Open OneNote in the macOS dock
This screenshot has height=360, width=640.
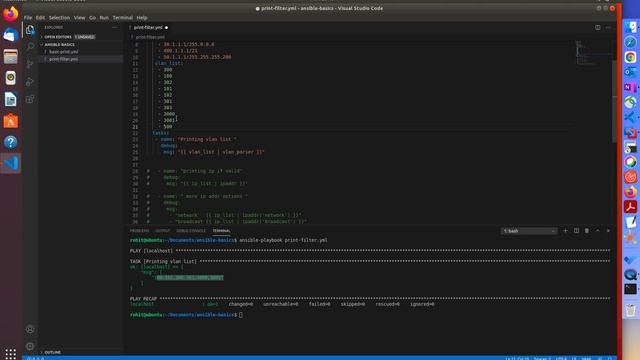coord(630,87)
